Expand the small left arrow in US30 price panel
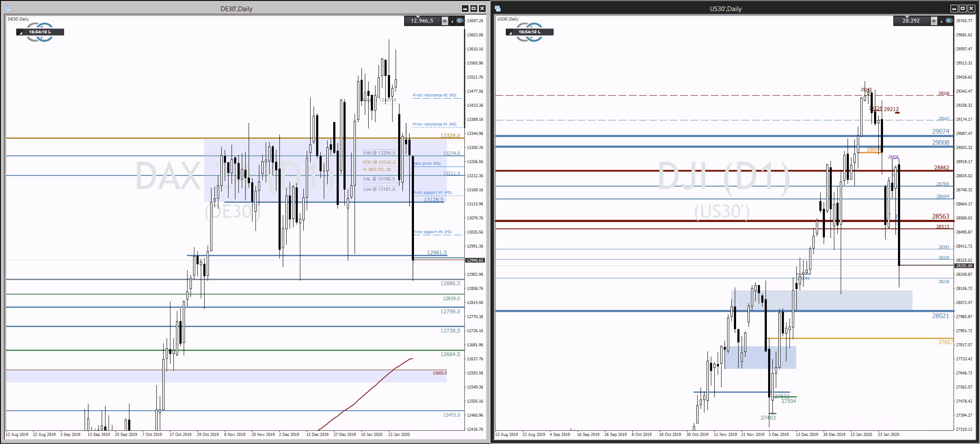Image resolution: width=980 pixels, height=444 pixels. [x=941, y=22]
